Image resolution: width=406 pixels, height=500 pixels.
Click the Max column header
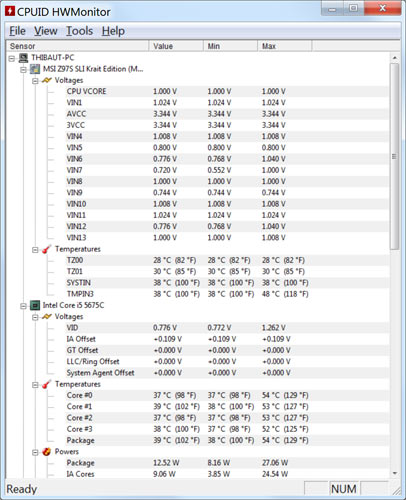pos(285,46)
